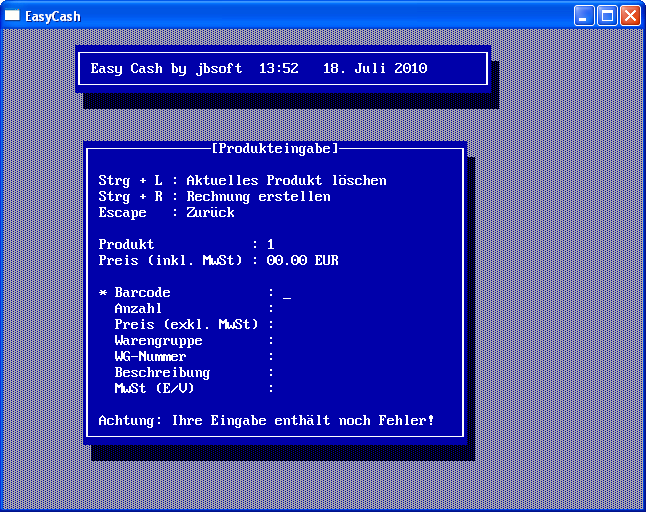Click the asterisk marker beside Barcode
The height and width of the screenshot is (512, 646).
point(103,293)
